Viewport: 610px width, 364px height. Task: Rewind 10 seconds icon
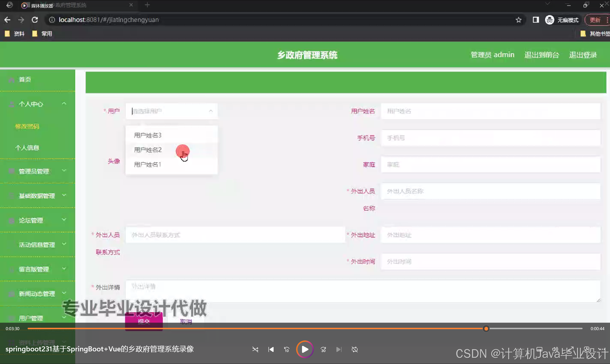pyautogui.click(x=287, y=349)
